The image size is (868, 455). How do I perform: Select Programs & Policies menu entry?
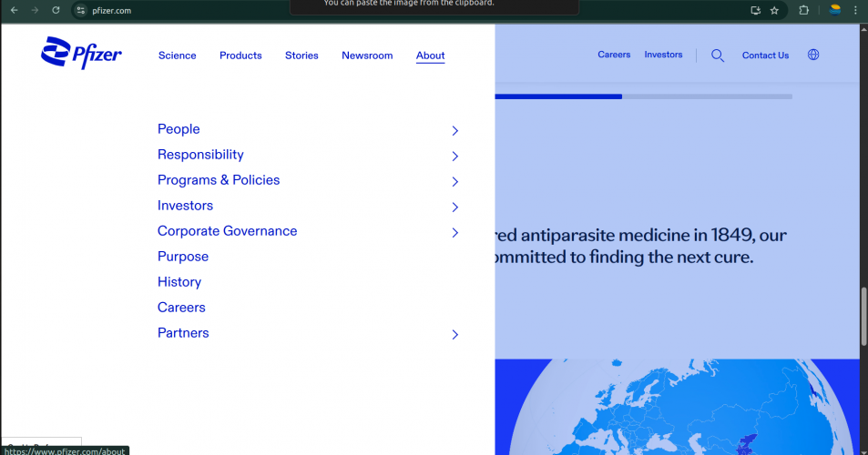click(x=219, y=179)
